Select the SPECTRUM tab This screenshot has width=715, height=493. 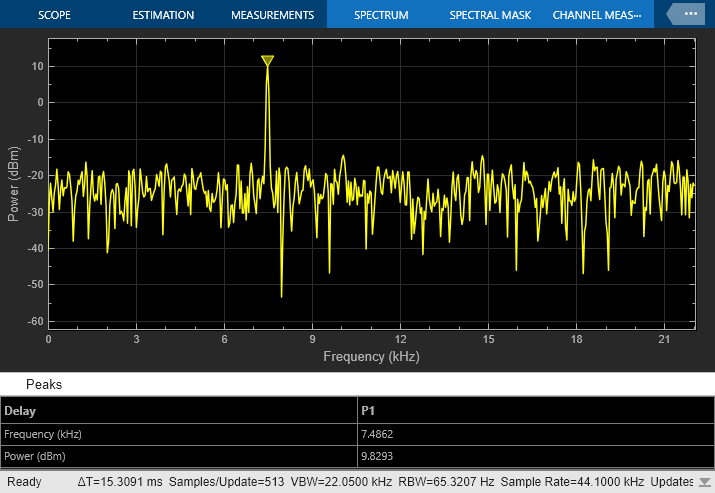pos(381,15)
